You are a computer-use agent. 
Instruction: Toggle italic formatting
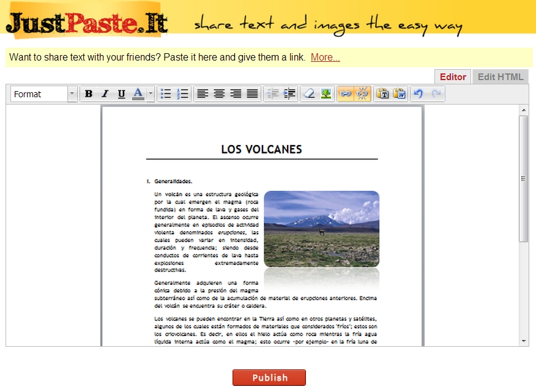(x=105, y=94)
